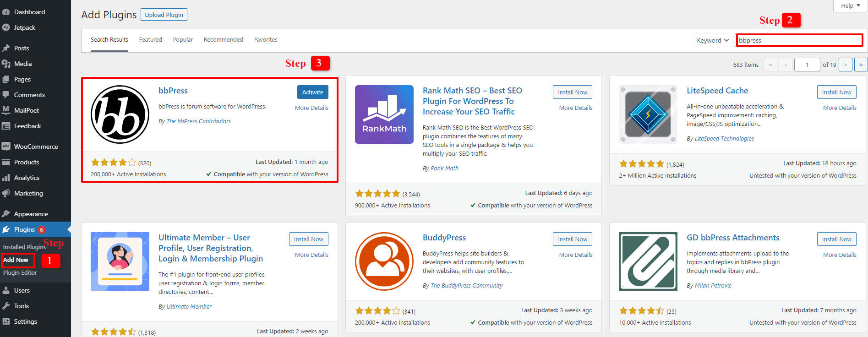The width and height of the screenshot is (868, 337).
Task: Switch to the Search Results tab
Action: (109, 40)
